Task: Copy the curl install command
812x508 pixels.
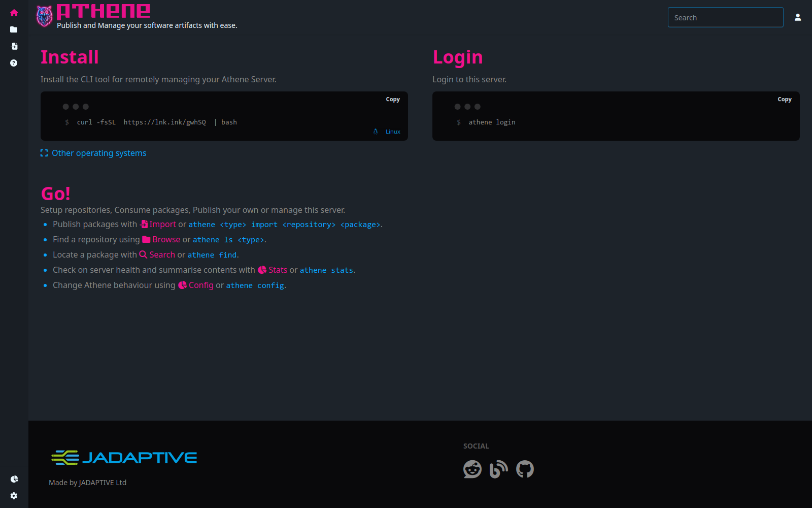Action: (x=393, y=100)
